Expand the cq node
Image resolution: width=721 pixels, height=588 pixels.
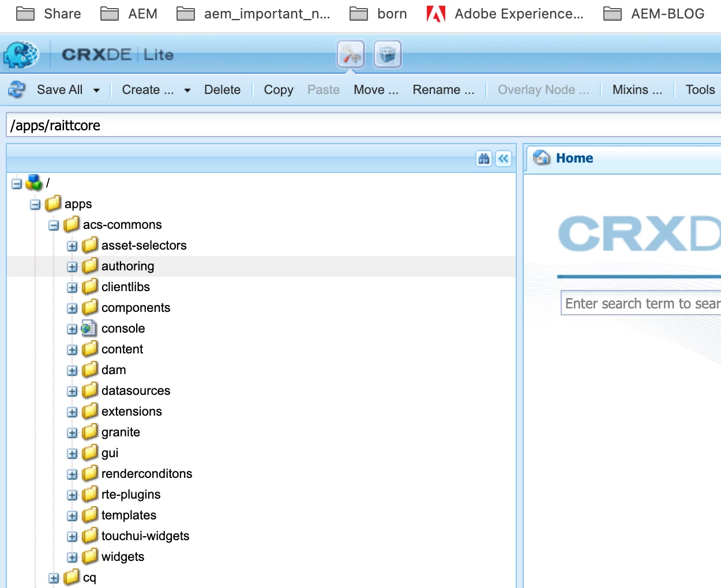(x=54, y=578)
